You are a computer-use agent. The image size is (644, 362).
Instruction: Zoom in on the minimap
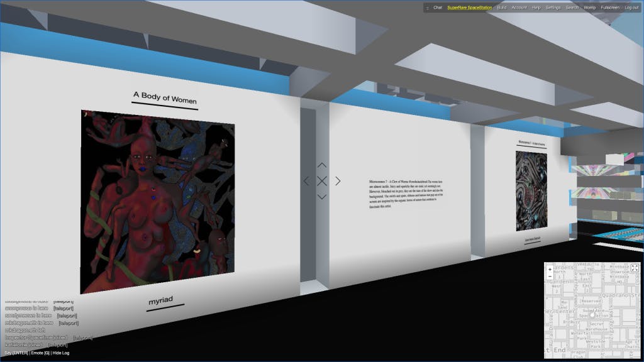pyautogui.click(x=550, y=270)
